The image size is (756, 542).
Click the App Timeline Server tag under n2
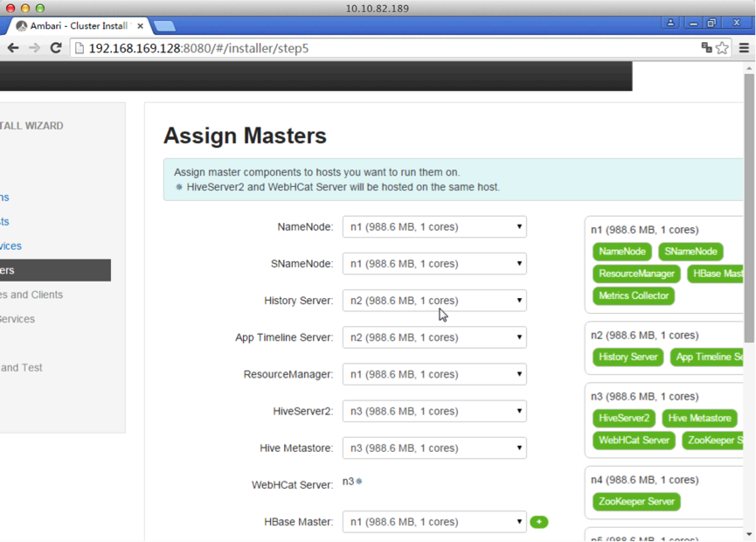(x=707, y=357)
